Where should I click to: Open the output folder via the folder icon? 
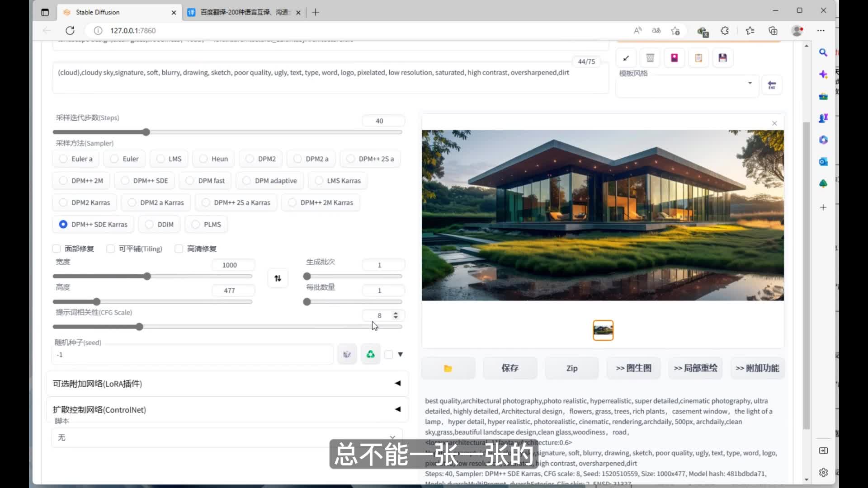click(448, 368)
